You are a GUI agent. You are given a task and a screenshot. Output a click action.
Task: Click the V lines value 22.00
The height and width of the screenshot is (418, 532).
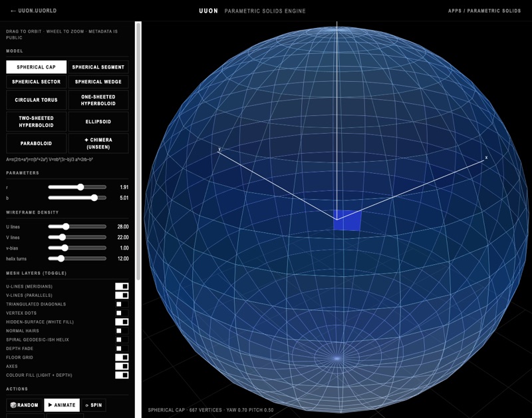click(x=123, y=237)
